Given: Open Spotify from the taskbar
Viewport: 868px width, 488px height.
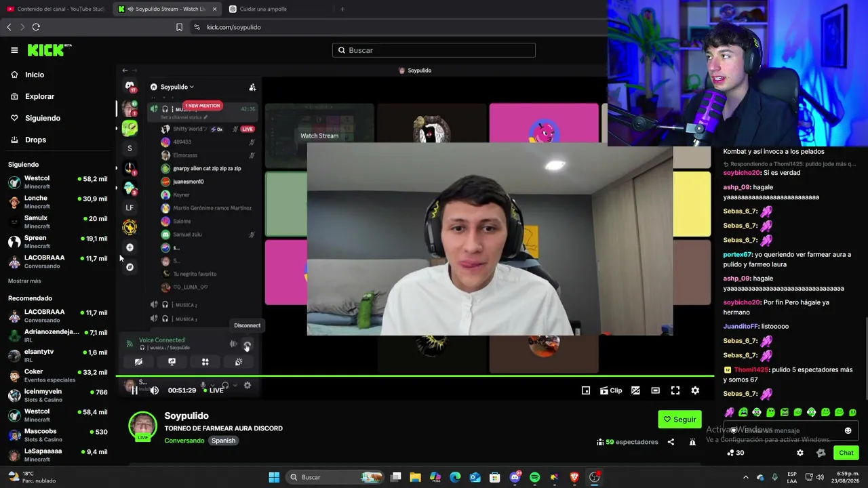Looking at the screenshot, I should pos(534,477).
